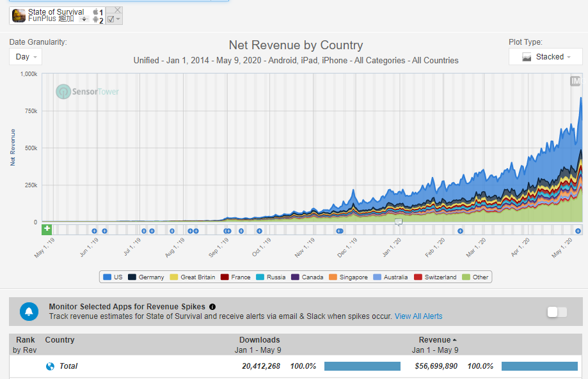
Task: Toggle the US series in the legend
Action: 113,277
